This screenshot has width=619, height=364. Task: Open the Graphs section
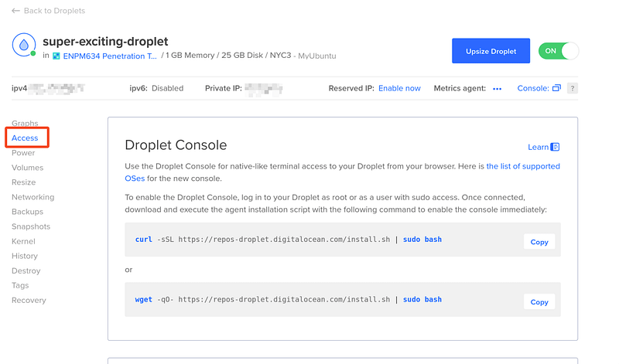coord(25,123)
